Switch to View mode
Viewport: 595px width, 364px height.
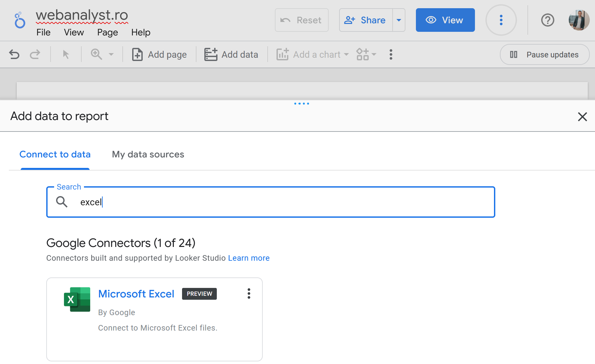(445, 20)
